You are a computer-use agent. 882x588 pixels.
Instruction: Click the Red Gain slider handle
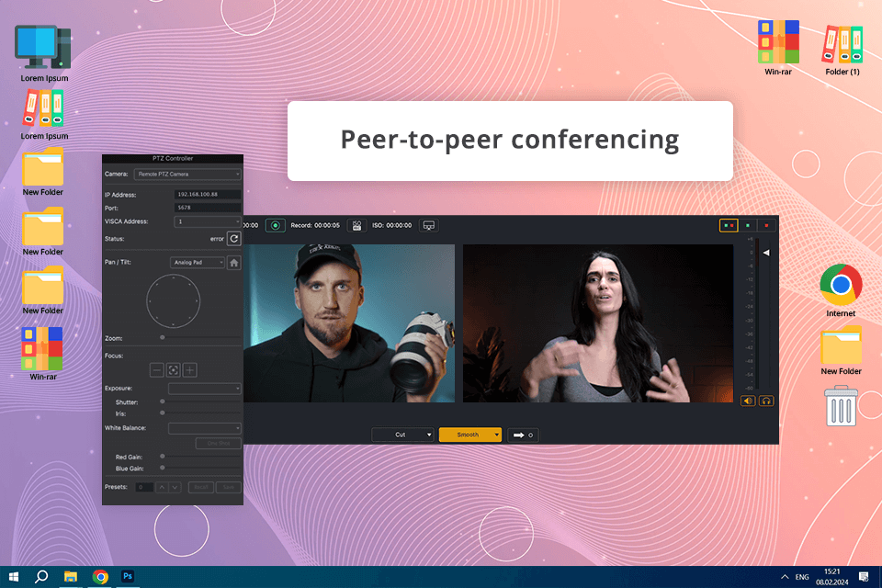(x=162, y=457)
